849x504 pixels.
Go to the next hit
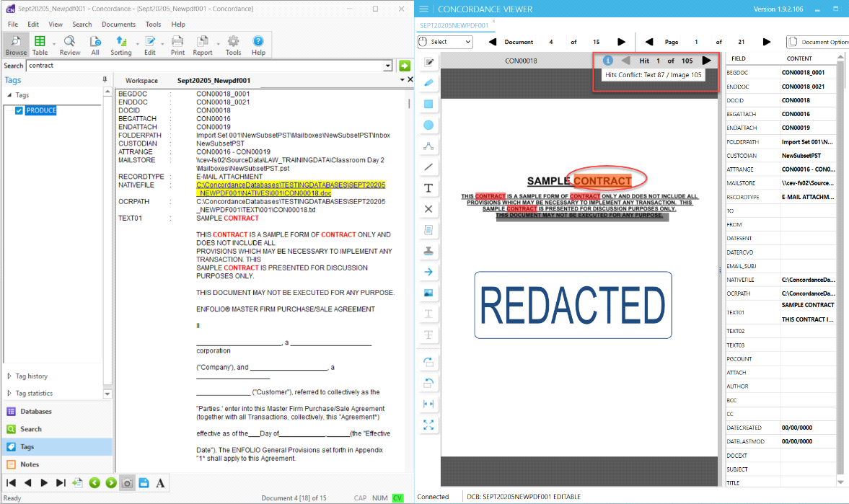pos(707,61)
